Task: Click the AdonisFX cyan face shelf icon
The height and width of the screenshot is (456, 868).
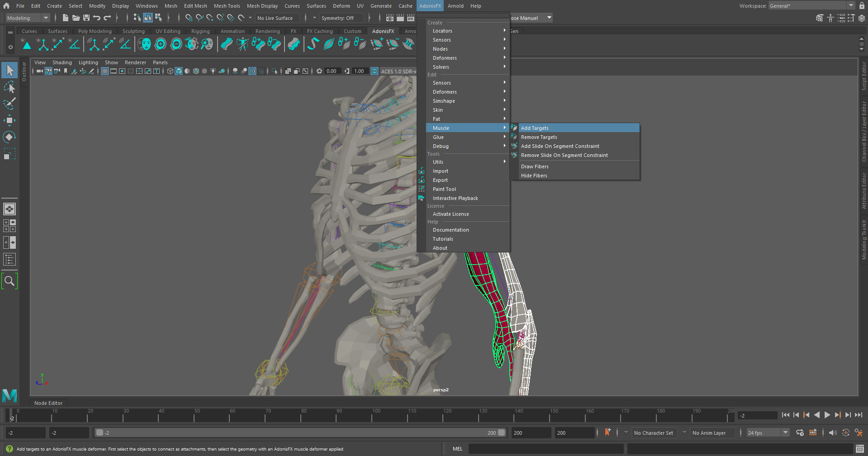Action: pos(145,44)
